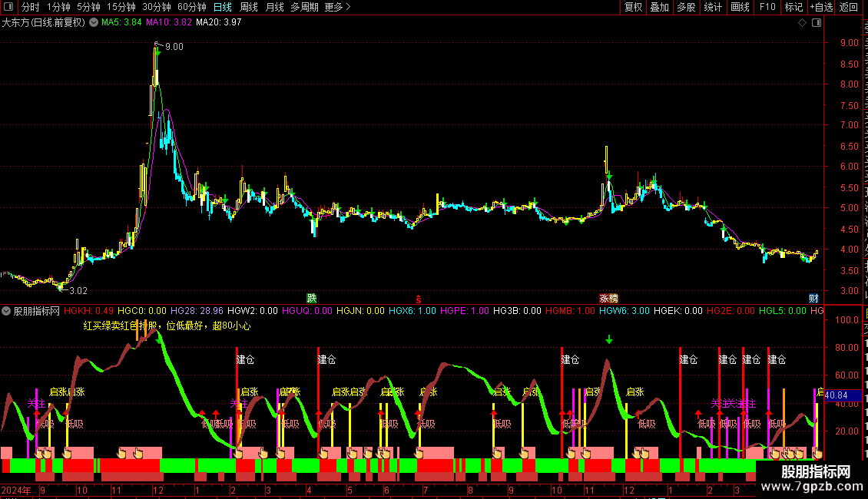Select the 15分钟 timeframe tab
Image resolution: width=868 pixels, height=499 pixels.
coord(121,7)
